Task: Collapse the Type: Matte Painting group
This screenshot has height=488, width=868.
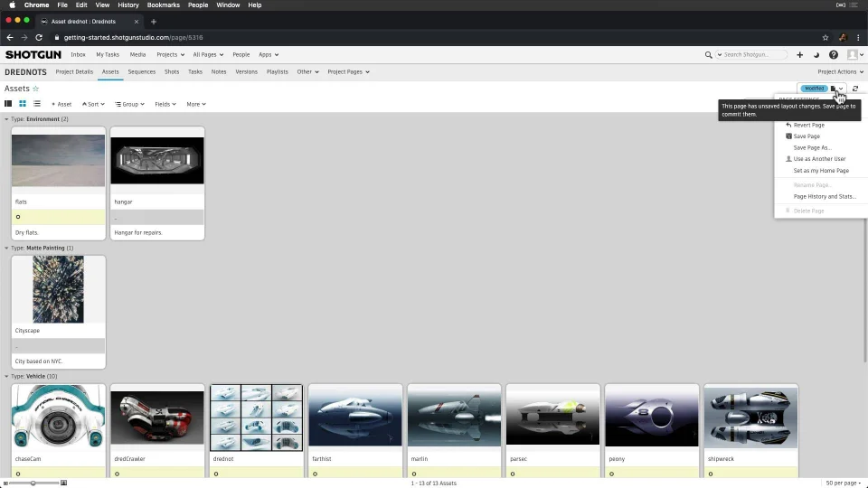Action: (7, 248)
